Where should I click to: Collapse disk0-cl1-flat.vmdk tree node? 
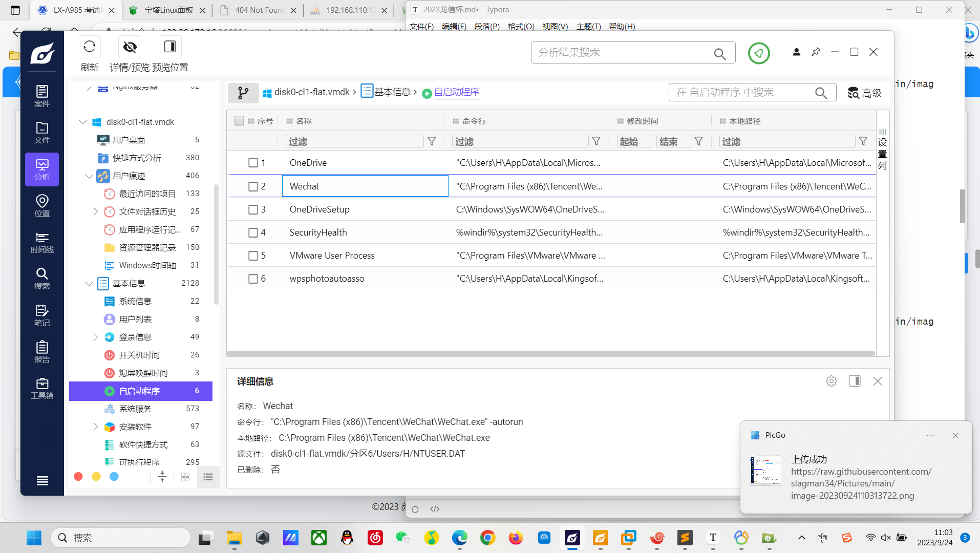coord(83,122)
